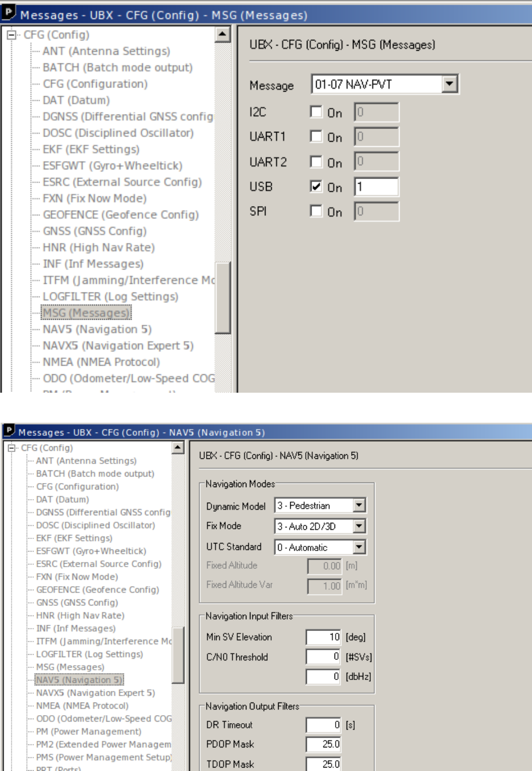532x771 pixels.
Task: Select PM2 (Extended Power Management) tree item
Action: pos(104,745)
